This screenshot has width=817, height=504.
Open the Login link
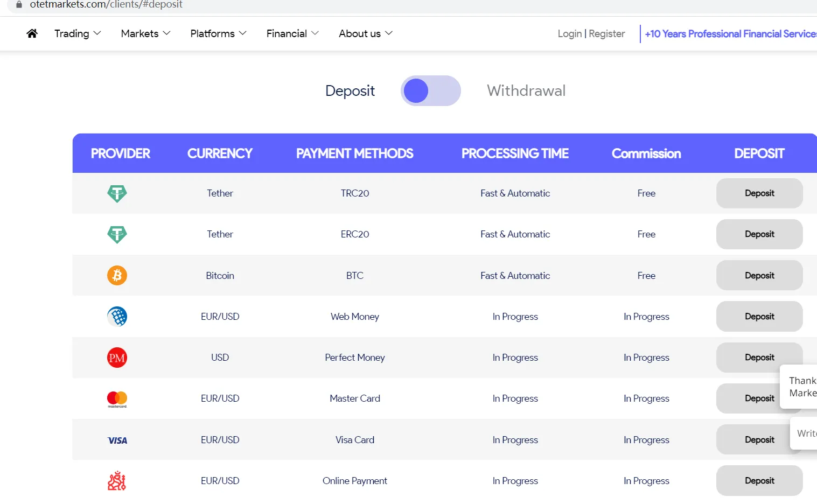click(570, 33)
